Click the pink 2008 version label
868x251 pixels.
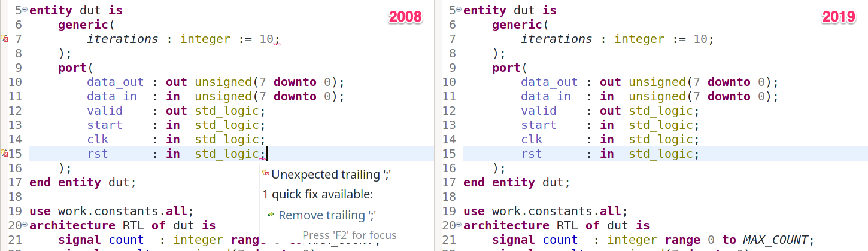pos(406,17)
